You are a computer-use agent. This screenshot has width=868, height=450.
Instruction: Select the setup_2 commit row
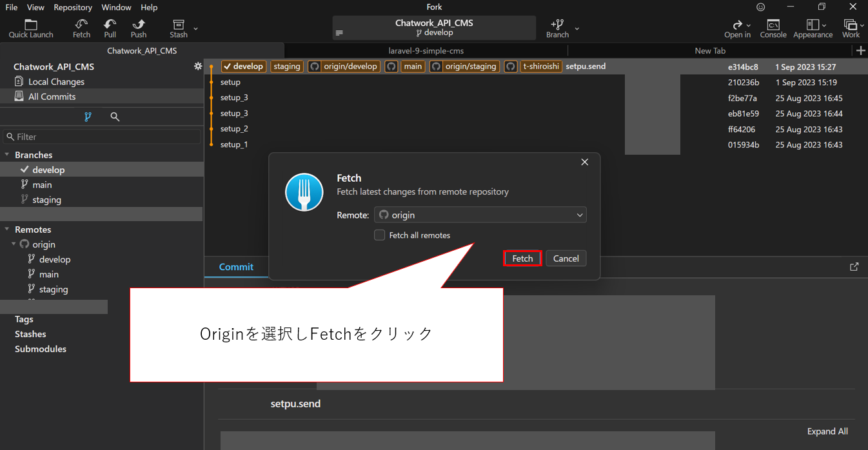pyautogui.click(x=536, y=129)
